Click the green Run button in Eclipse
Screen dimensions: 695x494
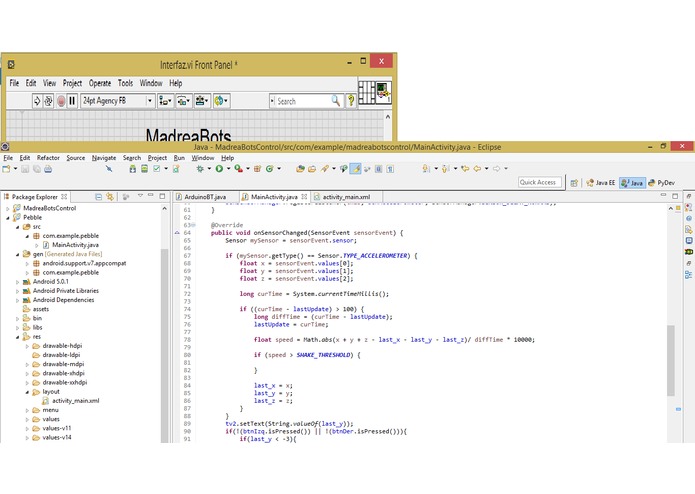pyautogui.click(x=219, y=169)
